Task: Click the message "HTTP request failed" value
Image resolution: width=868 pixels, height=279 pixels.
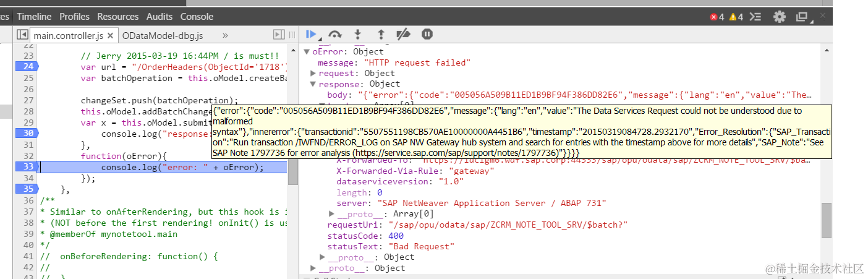Action: tap(417, 62)
